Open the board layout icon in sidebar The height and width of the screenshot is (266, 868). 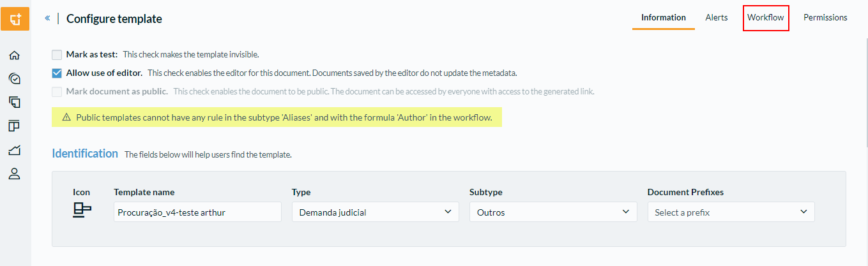(x=15, y=126)
